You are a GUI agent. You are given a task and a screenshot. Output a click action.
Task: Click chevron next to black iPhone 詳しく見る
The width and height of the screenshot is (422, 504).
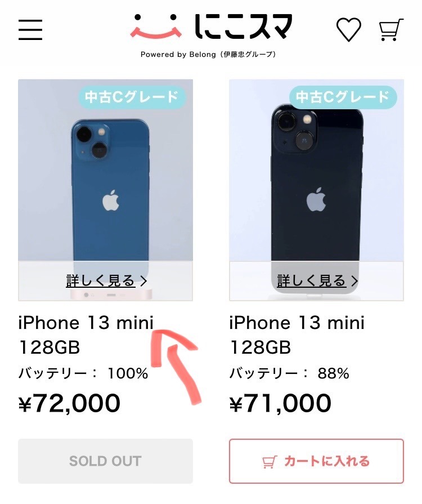(354, 281)
